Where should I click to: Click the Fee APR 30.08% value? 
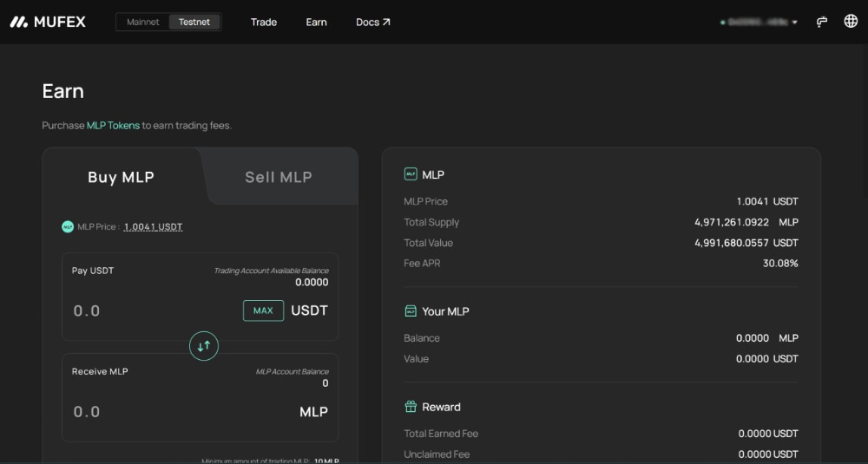[780, 264]
